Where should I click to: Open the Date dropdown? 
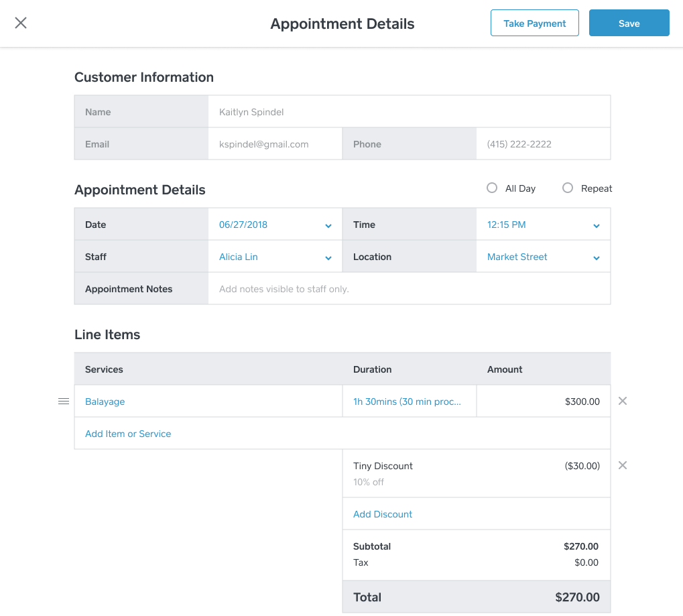click(x=275, y=225)
